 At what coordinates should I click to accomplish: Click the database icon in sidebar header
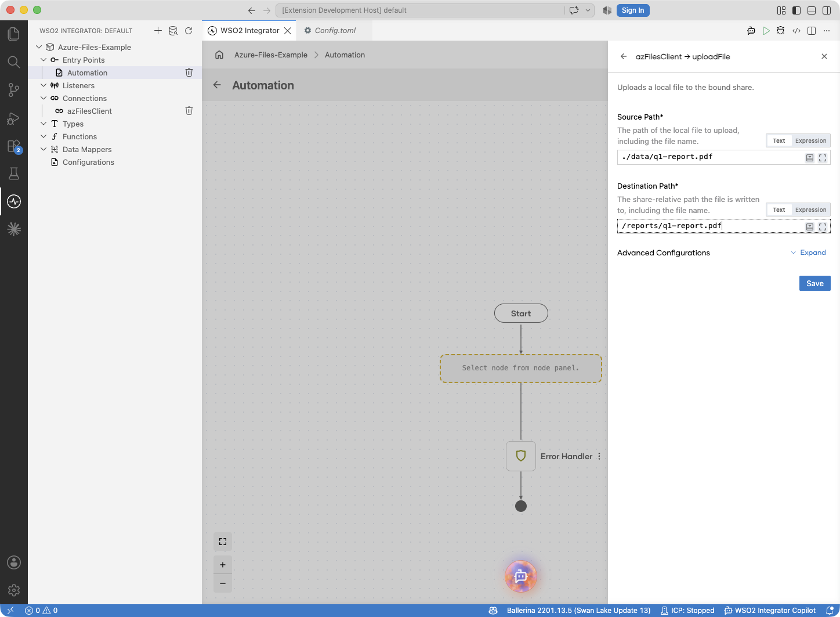tap(173, 31)
